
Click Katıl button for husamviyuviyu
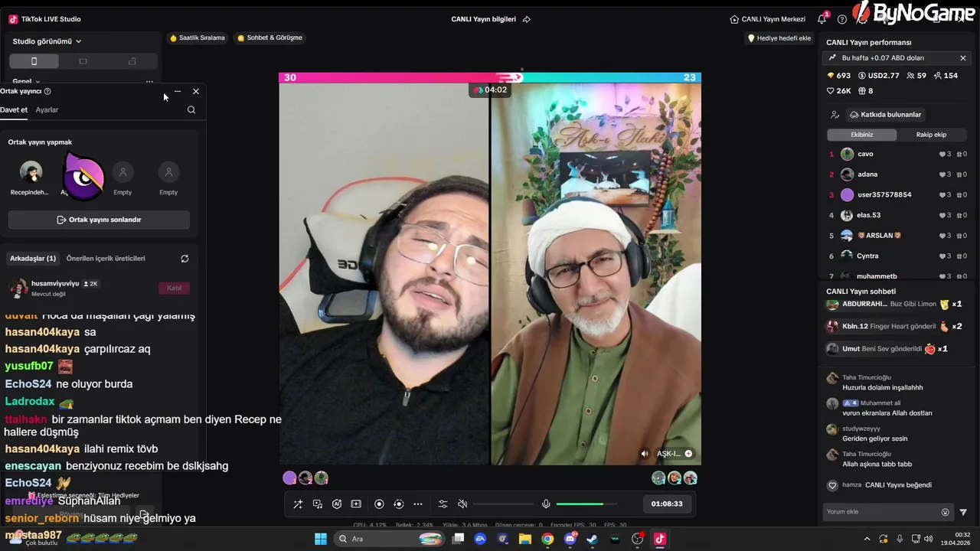(x=175, y=288)
